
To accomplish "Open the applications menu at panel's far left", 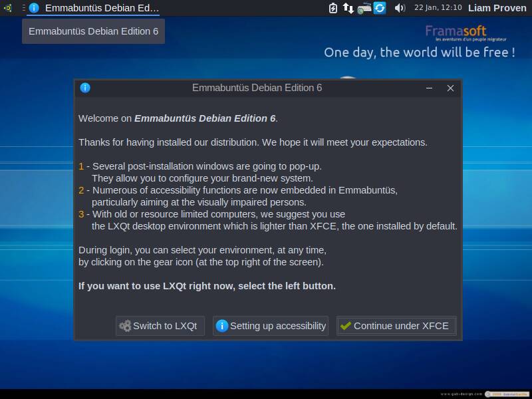I will click(8, 8).
